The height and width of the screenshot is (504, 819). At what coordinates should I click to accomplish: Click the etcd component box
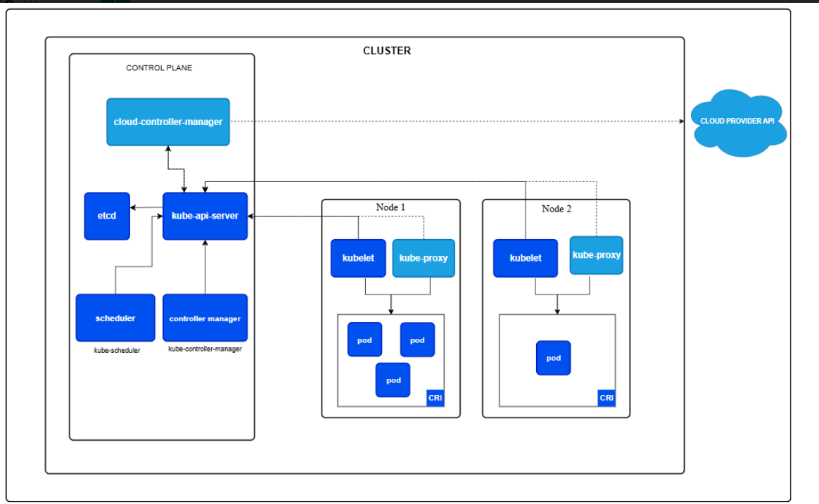[x=107, y=216]
